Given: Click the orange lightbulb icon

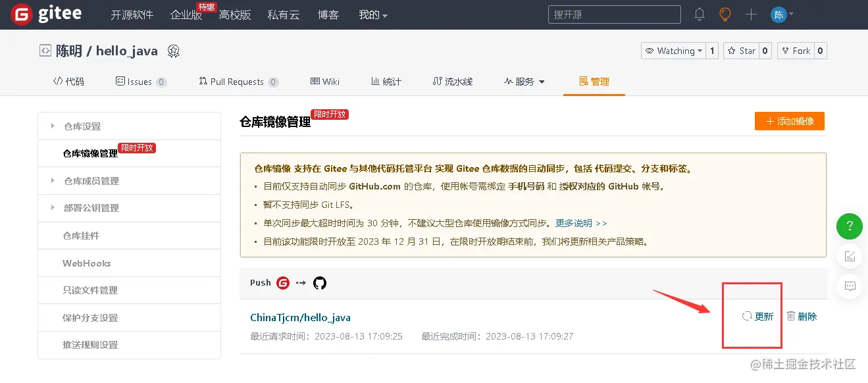Looking at the screenshot, I should click(x=725, y=14).
